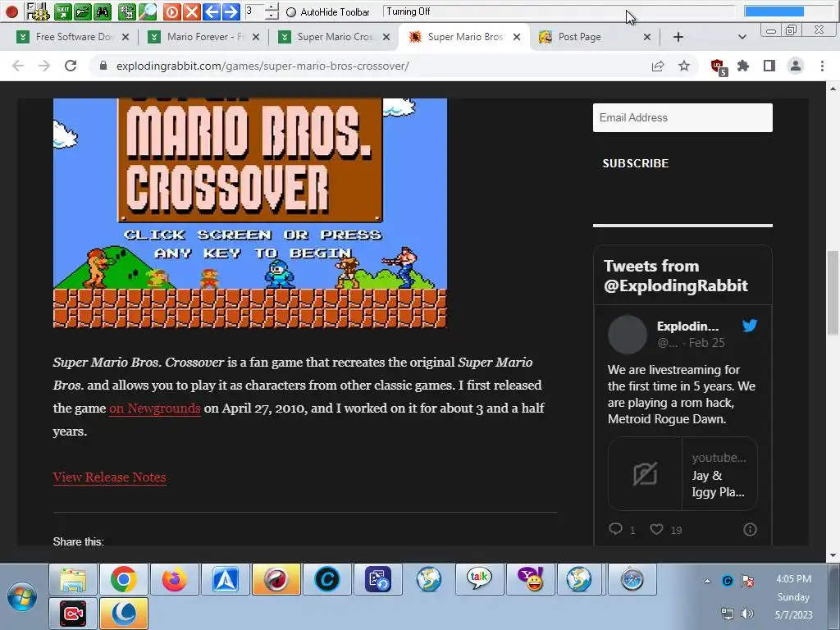Open Google Talk from the taskbar
Screen dimensions: 840x630
pyautogui.click(x=479, y=579)
